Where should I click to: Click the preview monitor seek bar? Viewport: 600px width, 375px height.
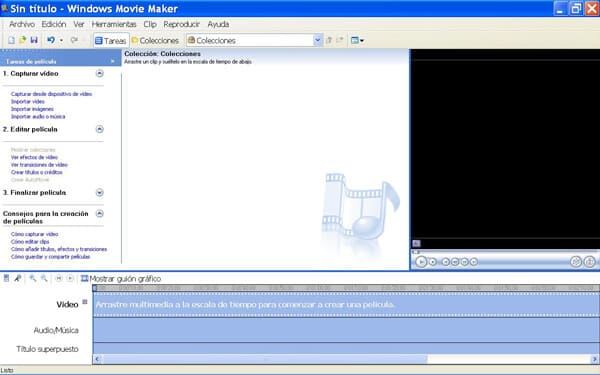[x=505, y=252]
